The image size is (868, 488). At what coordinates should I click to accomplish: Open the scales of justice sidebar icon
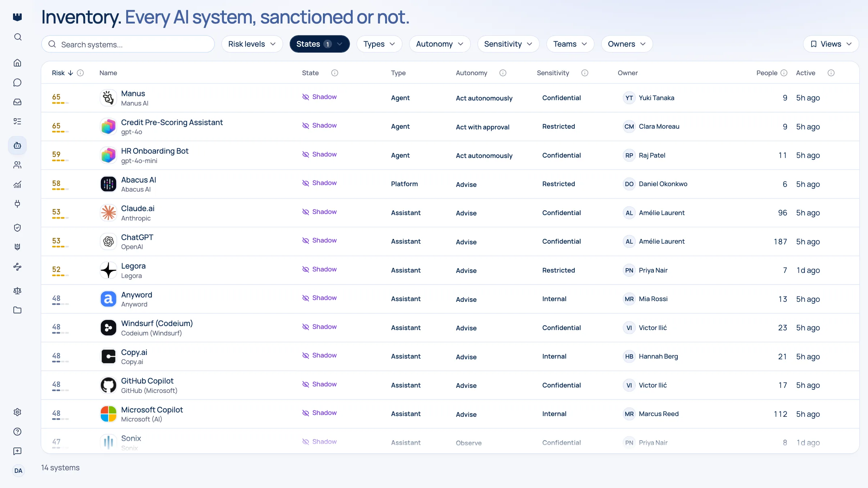pyautogui.click(x=17, y=291)
